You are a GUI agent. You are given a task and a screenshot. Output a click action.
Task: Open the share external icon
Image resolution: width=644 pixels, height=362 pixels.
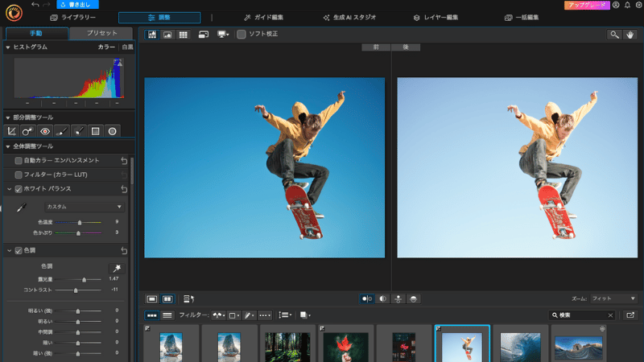tap(630, 315)
